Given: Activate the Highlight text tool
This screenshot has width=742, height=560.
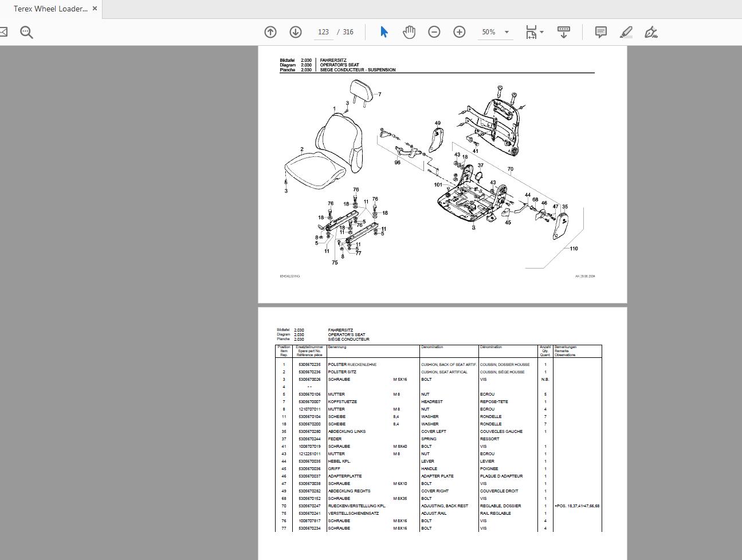Looking at the screenshot, I should 626,32.
